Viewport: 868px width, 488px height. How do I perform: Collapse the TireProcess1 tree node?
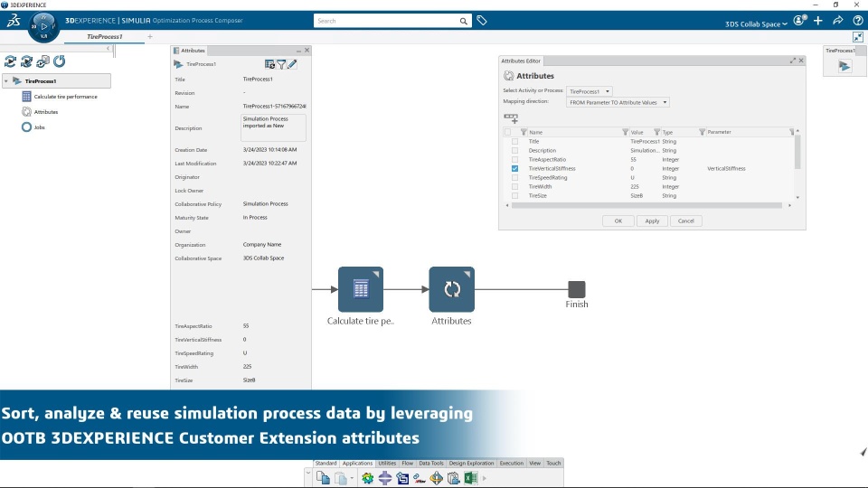pos(6,81)
